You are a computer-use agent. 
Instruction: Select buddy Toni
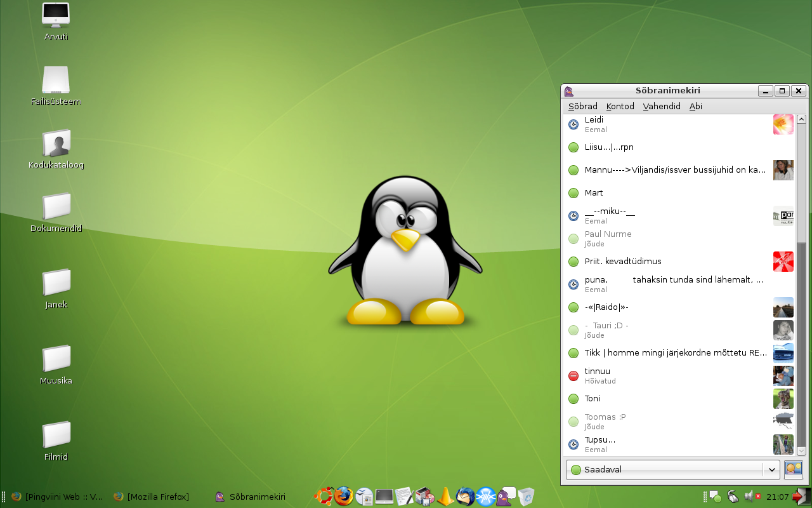679,399
